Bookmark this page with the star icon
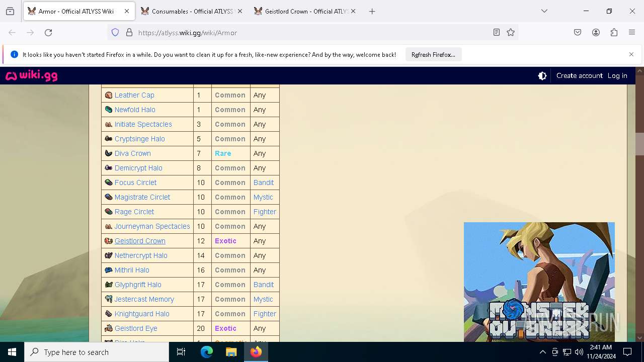The image size is (644, 362). 511,33
